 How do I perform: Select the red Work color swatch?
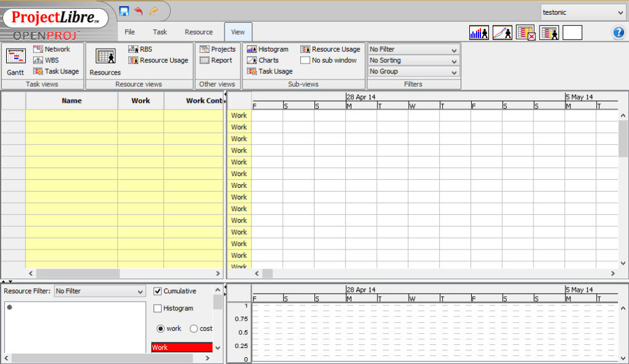181,347
